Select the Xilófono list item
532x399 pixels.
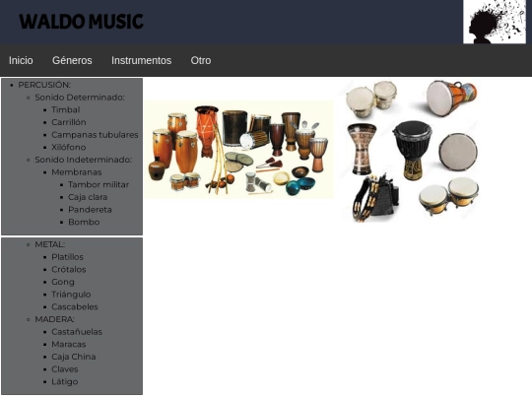click(x=69, y=147)
